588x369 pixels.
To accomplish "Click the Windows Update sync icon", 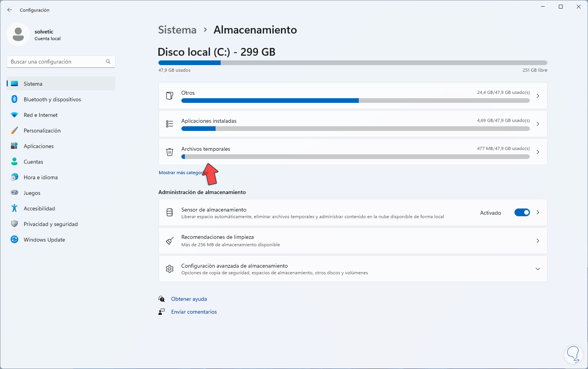I will tap(14, 240).
